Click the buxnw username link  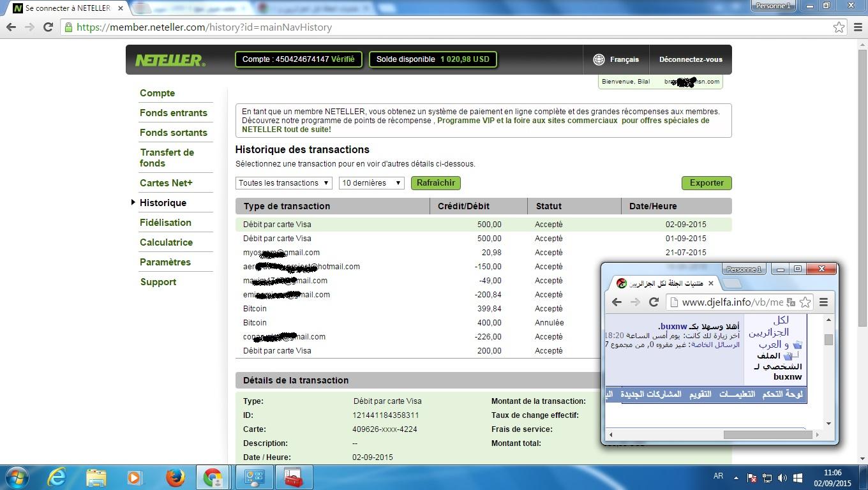pyautogui.click(x=674, y=327)
